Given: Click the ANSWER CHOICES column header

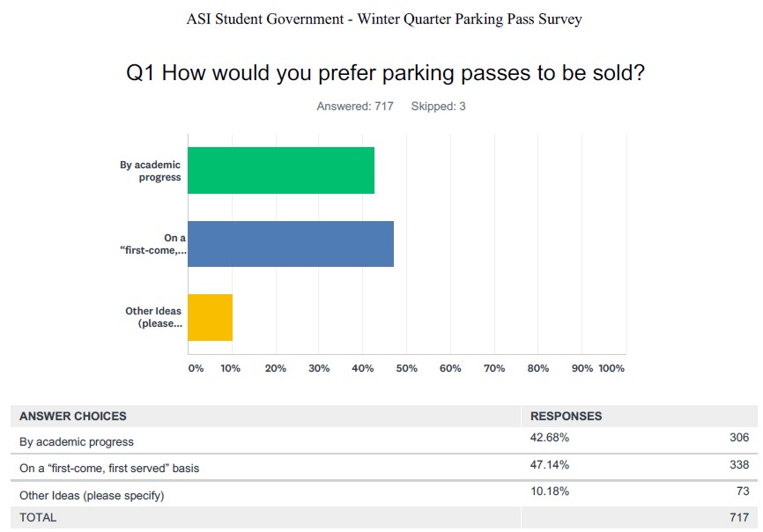Looking at the screenshot, I should pos(73,417).
